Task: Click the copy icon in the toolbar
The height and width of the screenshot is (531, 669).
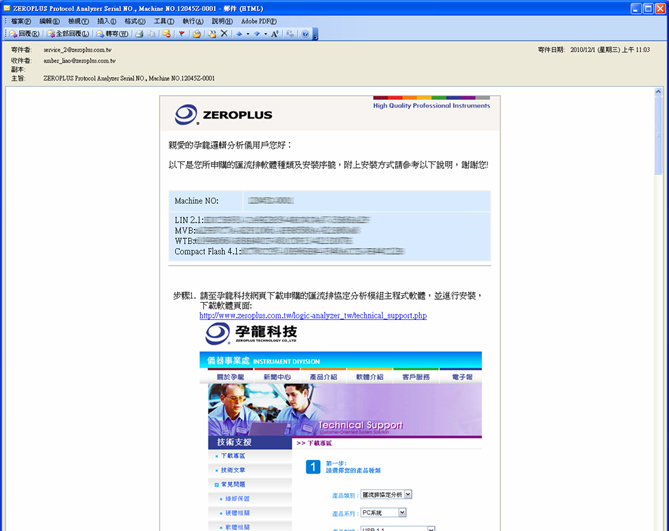Action: (x=151, y=34)
